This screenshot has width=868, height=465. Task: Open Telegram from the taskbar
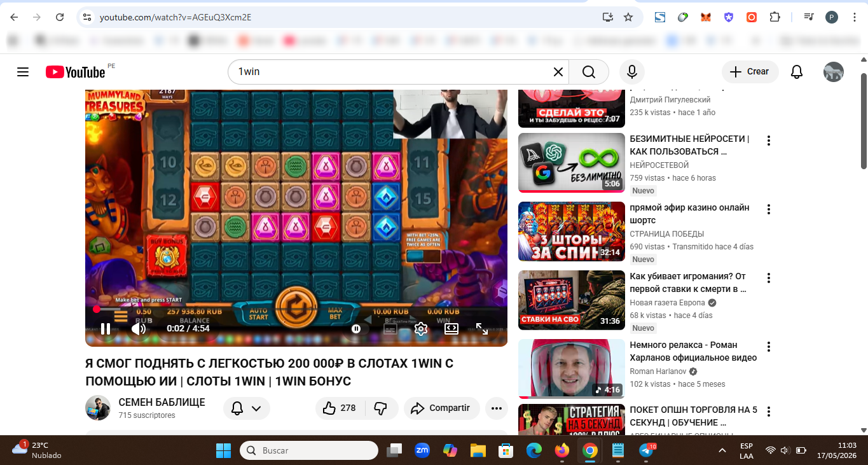click(647, 450)
